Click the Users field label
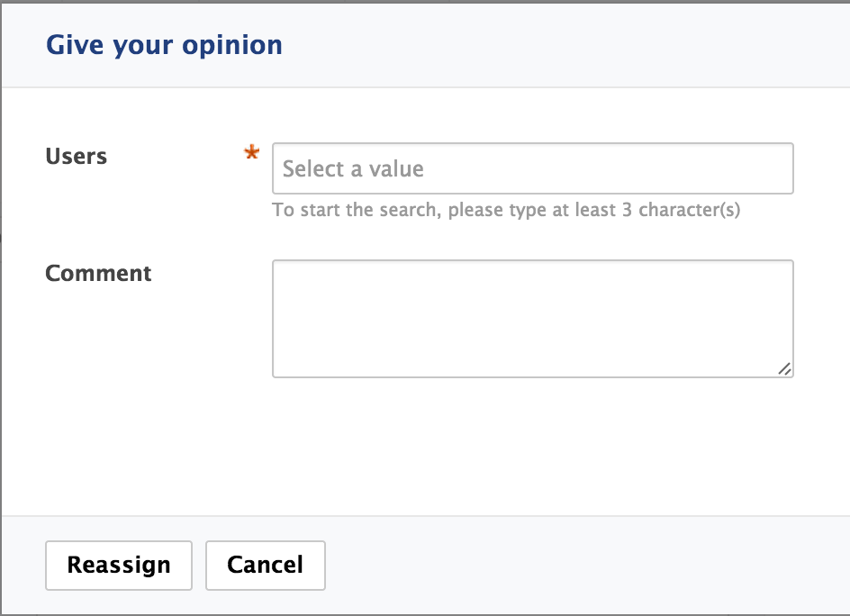Viewport: 850px width, 616px height. click(x=76, y=156)
